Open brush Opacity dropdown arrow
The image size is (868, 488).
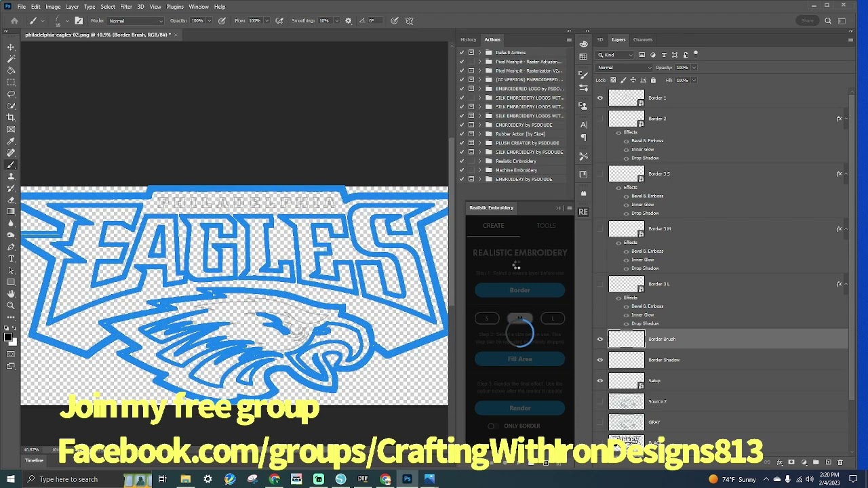(209, 21)
